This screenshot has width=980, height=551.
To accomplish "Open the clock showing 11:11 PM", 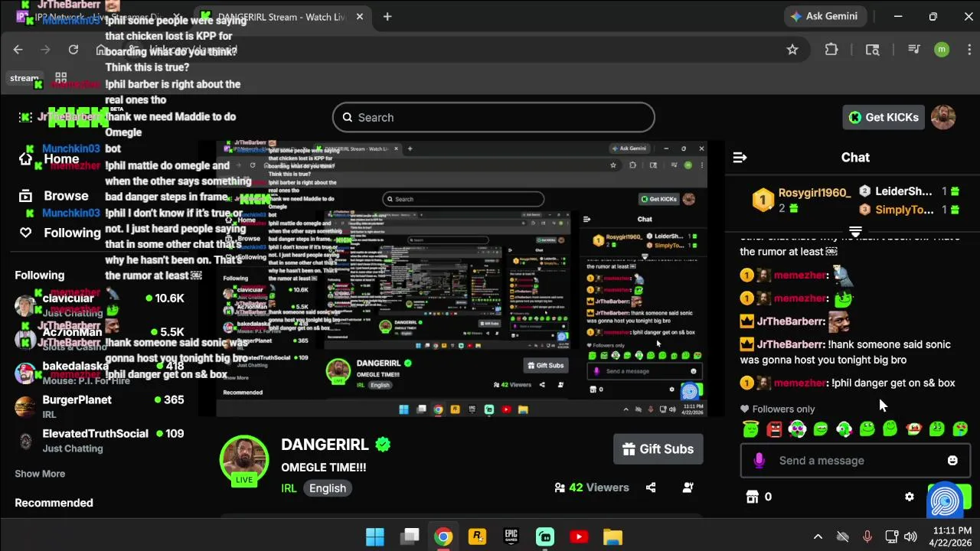I will pos(952,537).
